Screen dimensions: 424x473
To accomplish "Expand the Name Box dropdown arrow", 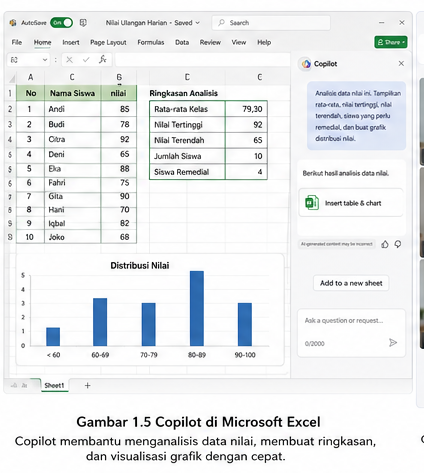I will coord(45,60).
